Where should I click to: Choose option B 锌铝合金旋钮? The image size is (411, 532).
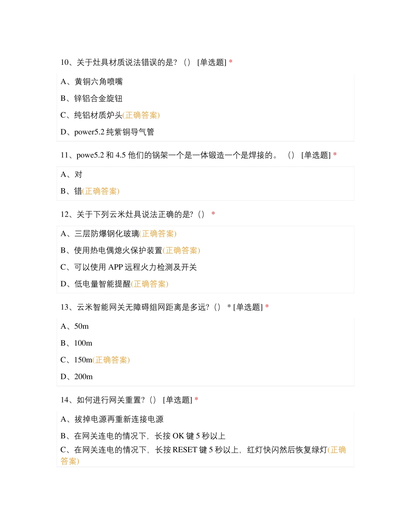pos(92,99)
